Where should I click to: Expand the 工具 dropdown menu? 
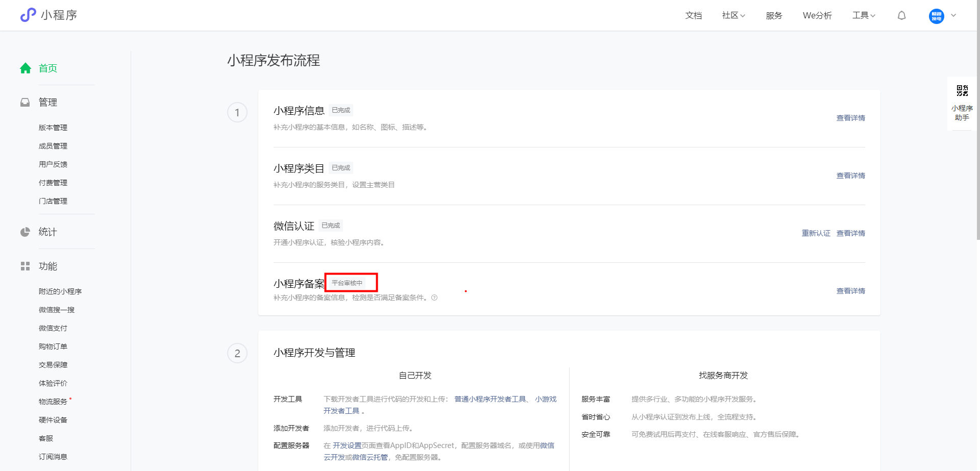click(864, 16)
